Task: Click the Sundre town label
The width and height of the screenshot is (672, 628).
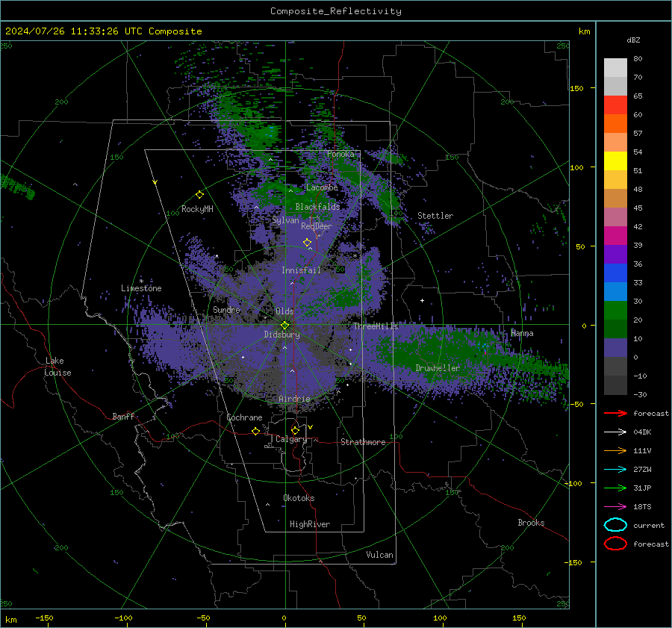Action: [x=226, y=309]
